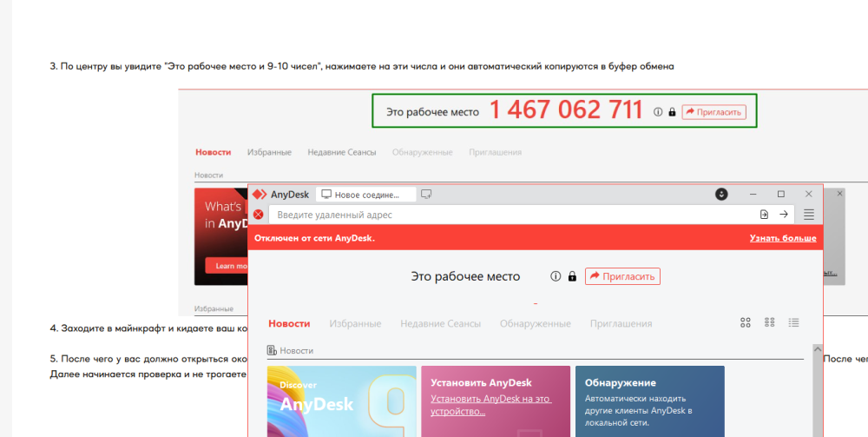The image size is (868, 437).
Task: Click the Далее начинается проверка line
Action: point(148,374)
